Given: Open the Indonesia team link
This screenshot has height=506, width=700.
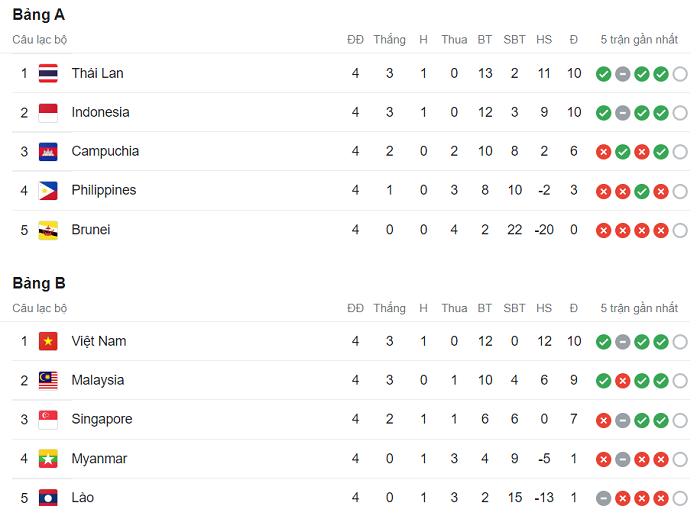Looking at the screenshot, I should coord(100,112).
